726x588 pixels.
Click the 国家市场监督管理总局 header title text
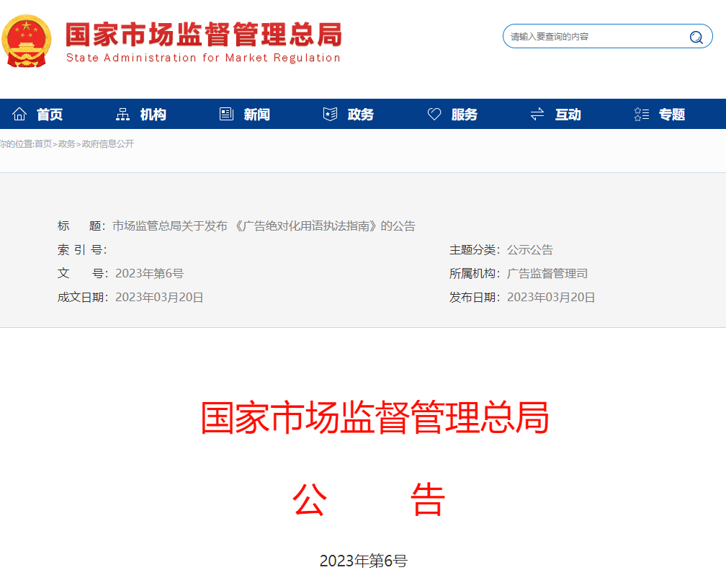(204, 35)
